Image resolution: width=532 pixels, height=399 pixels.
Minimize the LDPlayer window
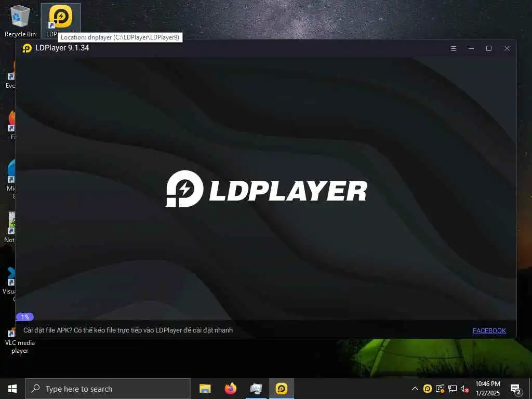tap(471, 48)
